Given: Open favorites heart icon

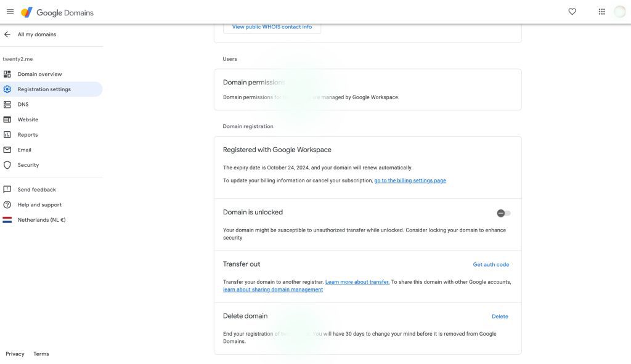Looking at the screenshot, I should pyautogui.click(x=572, y=12).
